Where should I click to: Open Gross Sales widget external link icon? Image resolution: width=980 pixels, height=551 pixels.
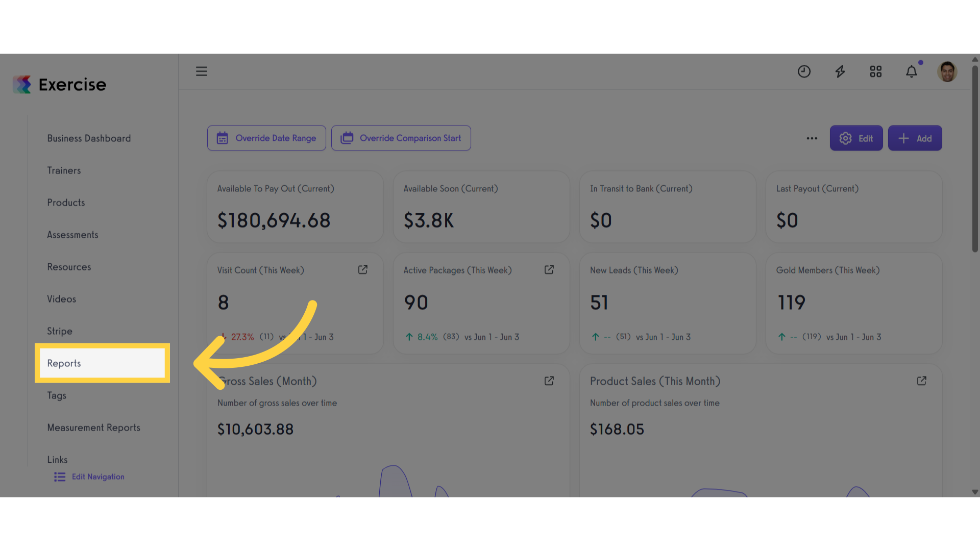tap(549, 381)
